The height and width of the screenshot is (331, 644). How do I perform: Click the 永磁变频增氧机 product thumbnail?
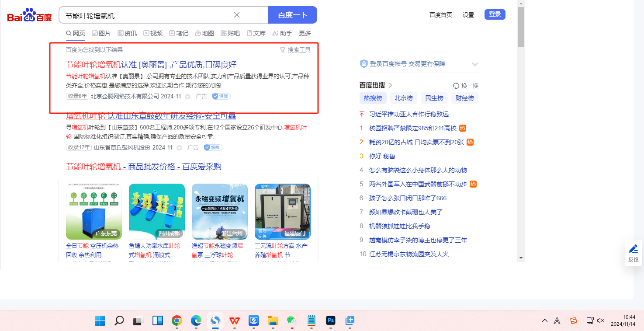(220, 211)
